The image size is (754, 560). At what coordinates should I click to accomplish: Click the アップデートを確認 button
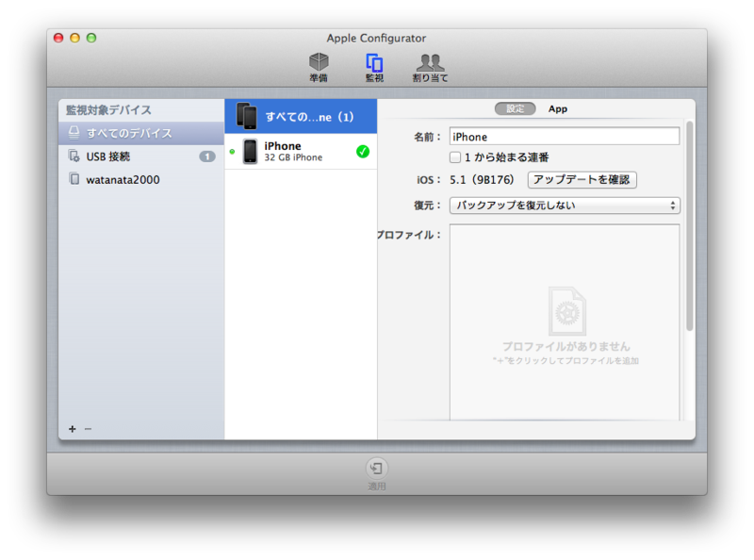click(x=582, y=179)
